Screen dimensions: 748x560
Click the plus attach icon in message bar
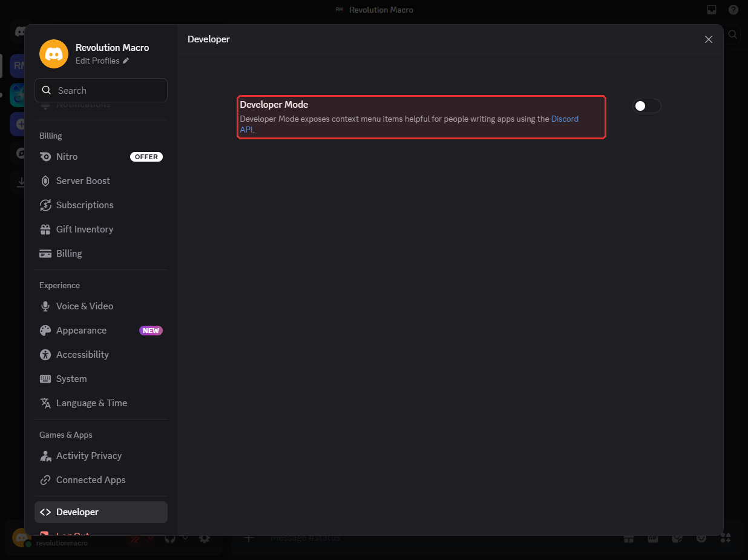coord(249,538)
